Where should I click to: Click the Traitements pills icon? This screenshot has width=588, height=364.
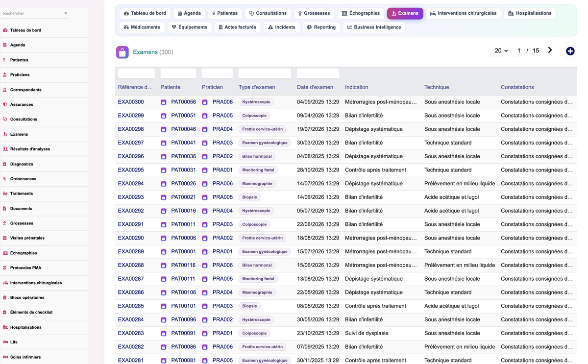[5, 194]
